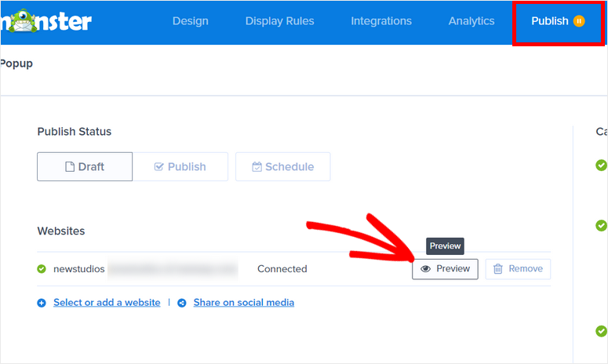
Task: Set publish status to Draft
Action: tap(85, 166)
